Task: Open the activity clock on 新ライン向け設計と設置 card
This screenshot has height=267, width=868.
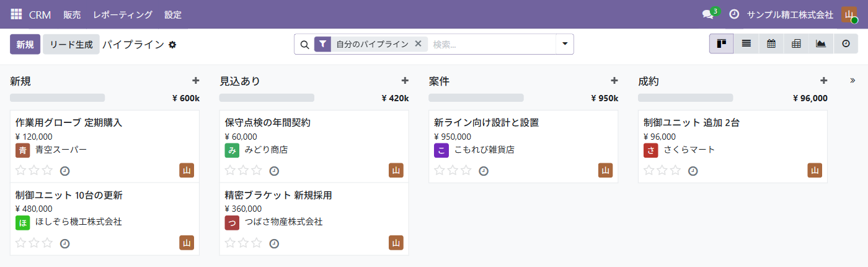Action: (484, 171)
